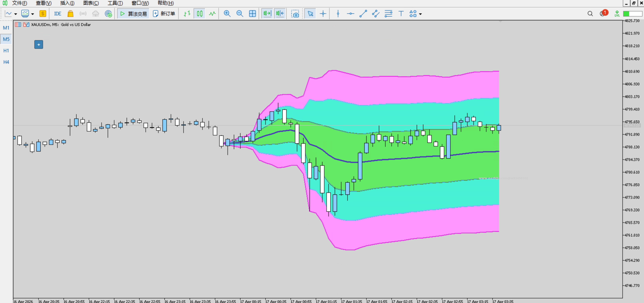Tile windows with the grid icon
The image size is (644, 303).
coord(253,14)
